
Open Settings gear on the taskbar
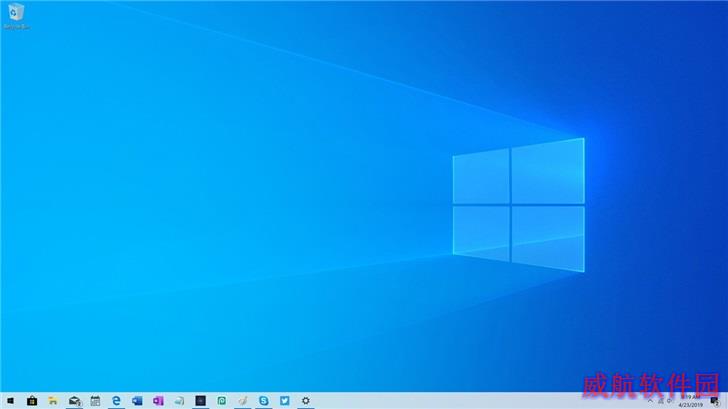306,401
